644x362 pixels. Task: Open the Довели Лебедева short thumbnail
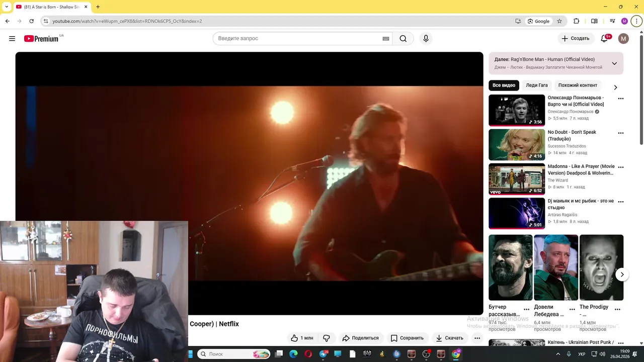point(556,267)
